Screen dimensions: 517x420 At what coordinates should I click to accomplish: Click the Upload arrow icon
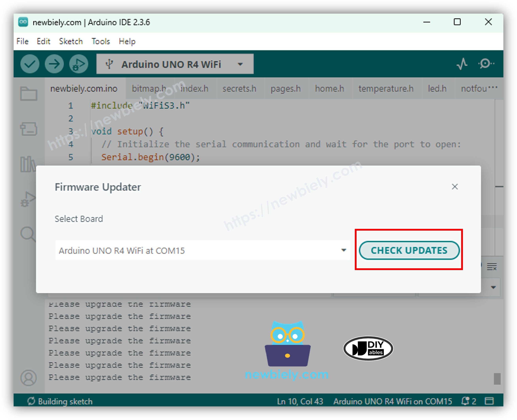(x=54, y=64)
